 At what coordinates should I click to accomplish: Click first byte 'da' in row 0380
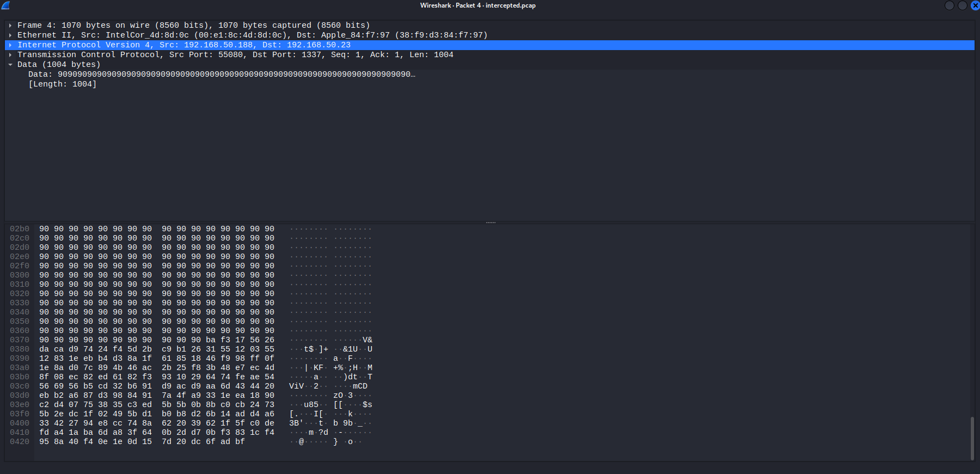44,349
